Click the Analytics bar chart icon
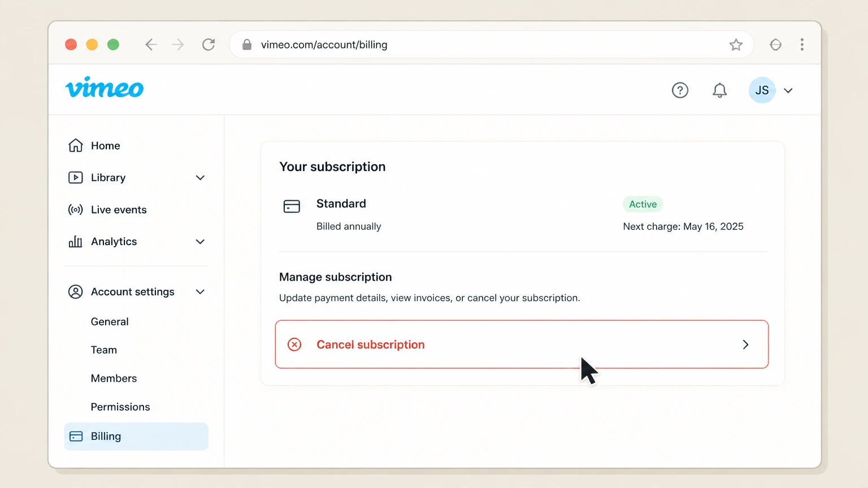Image resolution: width=868 pixels, height=488 pixels. [76, 242]
